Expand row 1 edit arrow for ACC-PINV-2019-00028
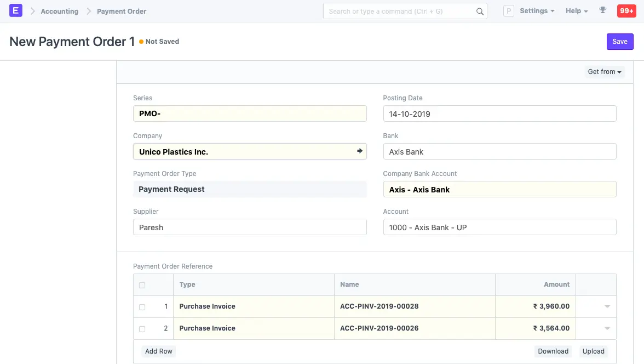 coord(607,306)
